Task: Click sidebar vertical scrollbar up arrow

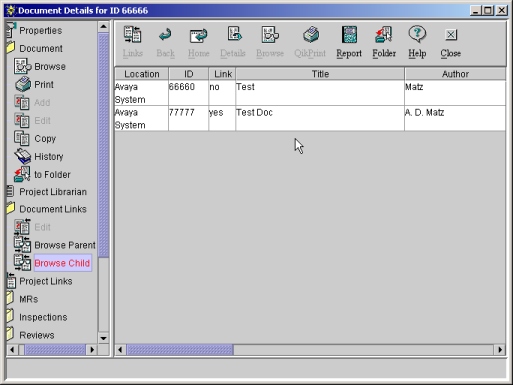Action: point(103,27)
